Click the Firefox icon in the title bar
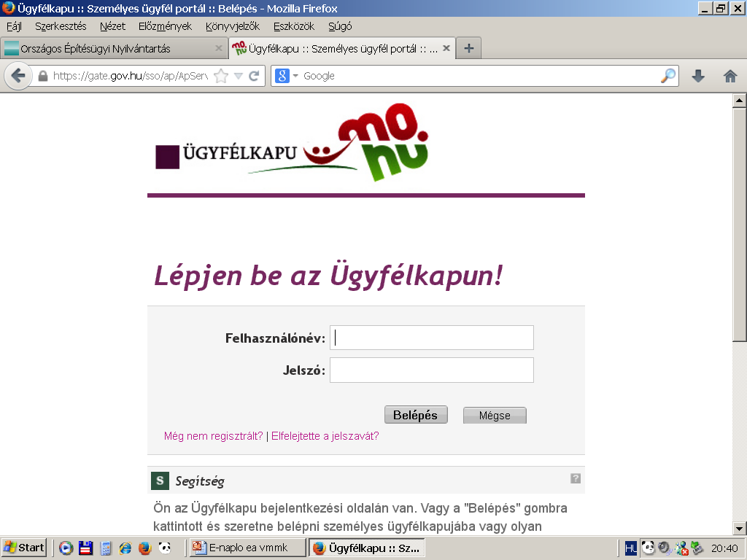Viewport: 747px width, 560px height. click(8, 7)
